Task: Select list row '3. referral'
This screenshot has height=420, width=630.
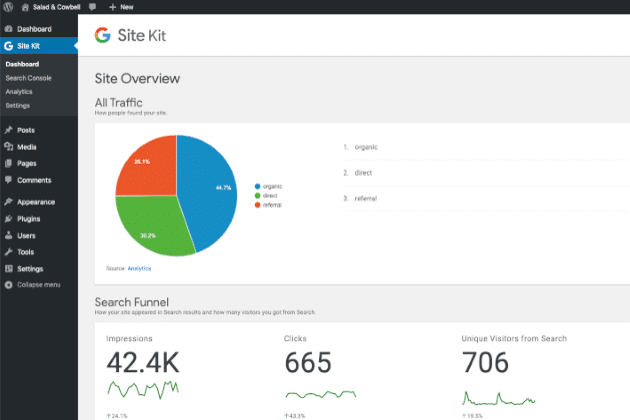Action: coord(486,199)
